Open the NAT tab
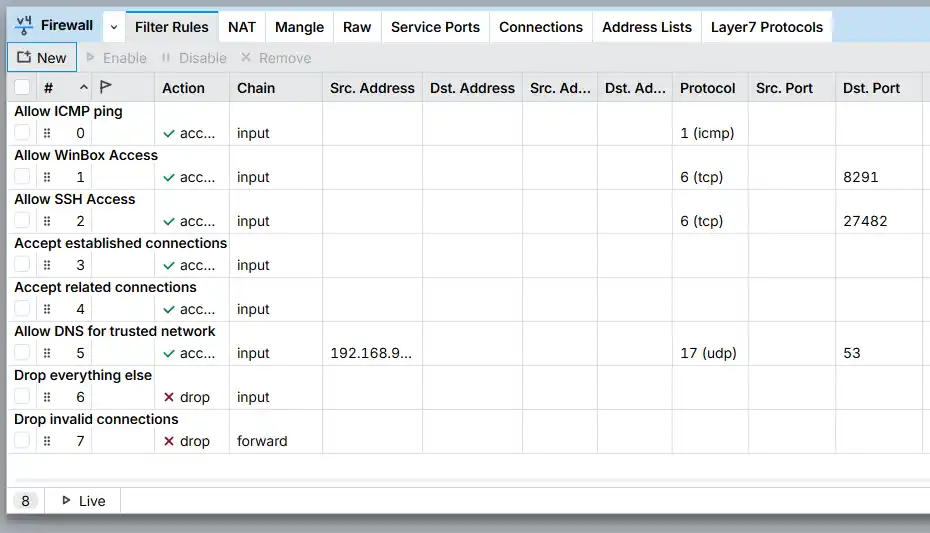 (242, 27)
